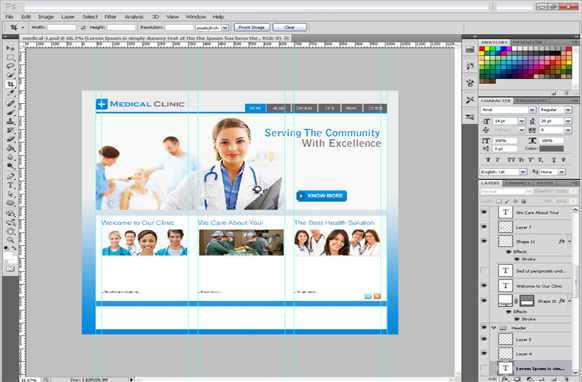Select the Horizontal Type tool
Image resolution: width=582 pixels, height=382 pixels.
coord(10,185)
